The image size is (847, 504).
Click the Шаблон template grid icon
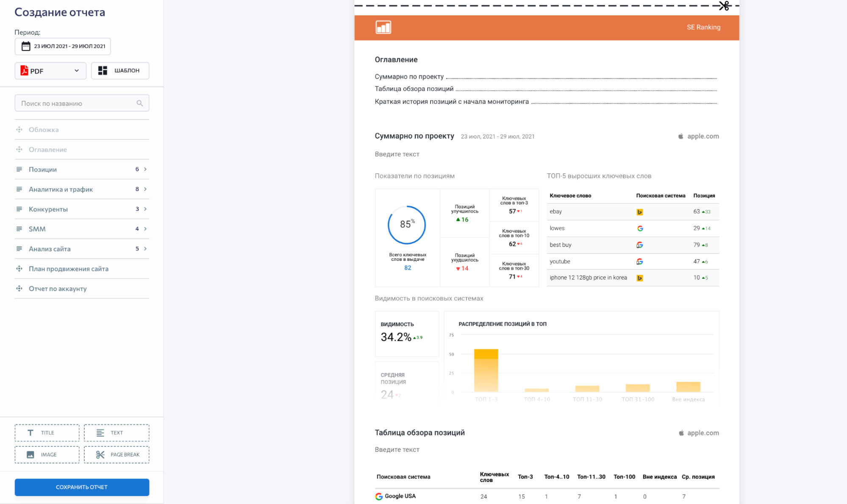coord(103,71)
